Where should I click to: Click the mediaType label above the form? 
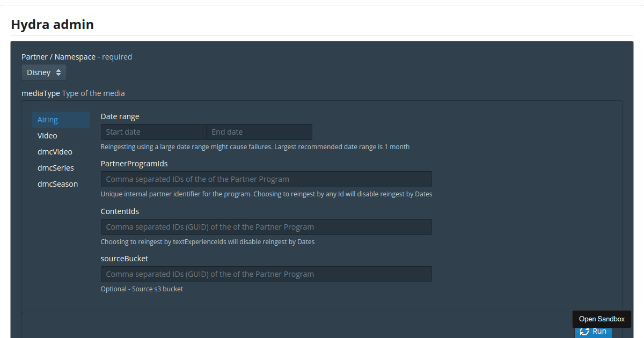(40, 93)
